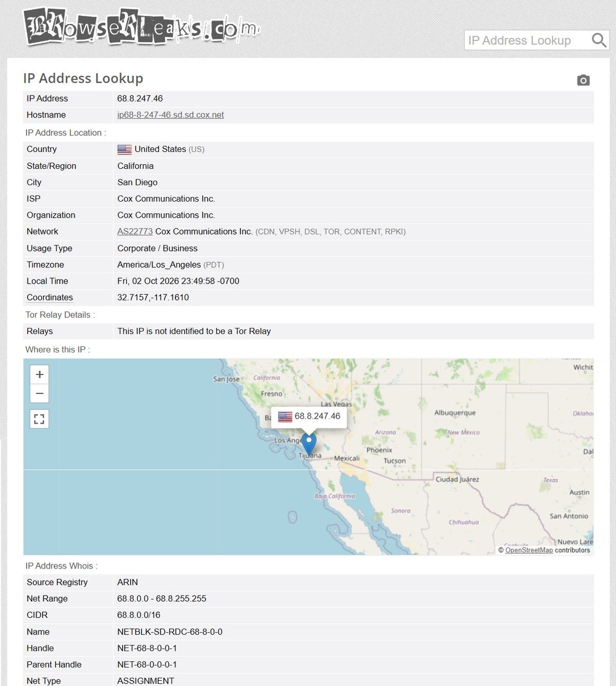Click US flag icon in Country row
The width and height of the screenshot is (616, 686).
click(124, 149)
